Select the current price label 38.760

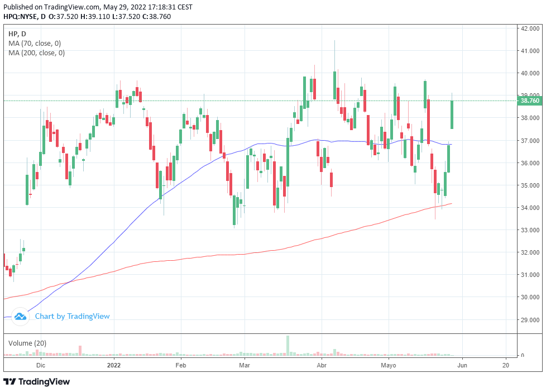click(x=530, y=101)
